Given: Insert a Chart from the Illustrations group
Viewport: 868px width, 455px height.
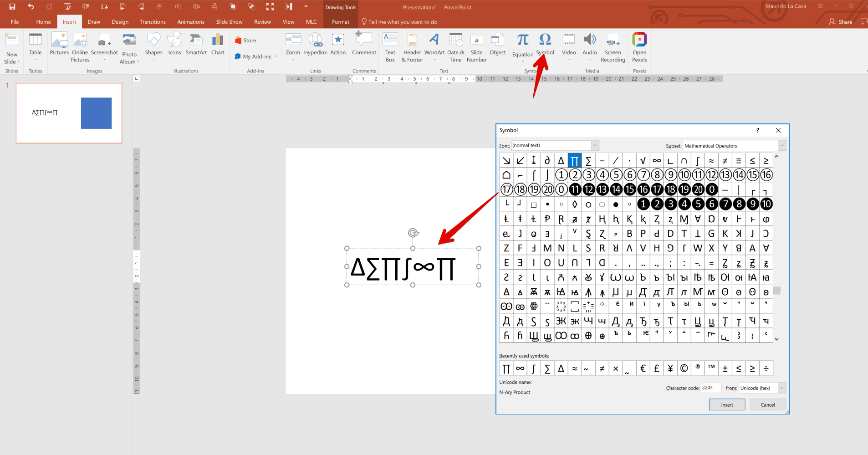Looking at the screenshot, I should [218, 43].
